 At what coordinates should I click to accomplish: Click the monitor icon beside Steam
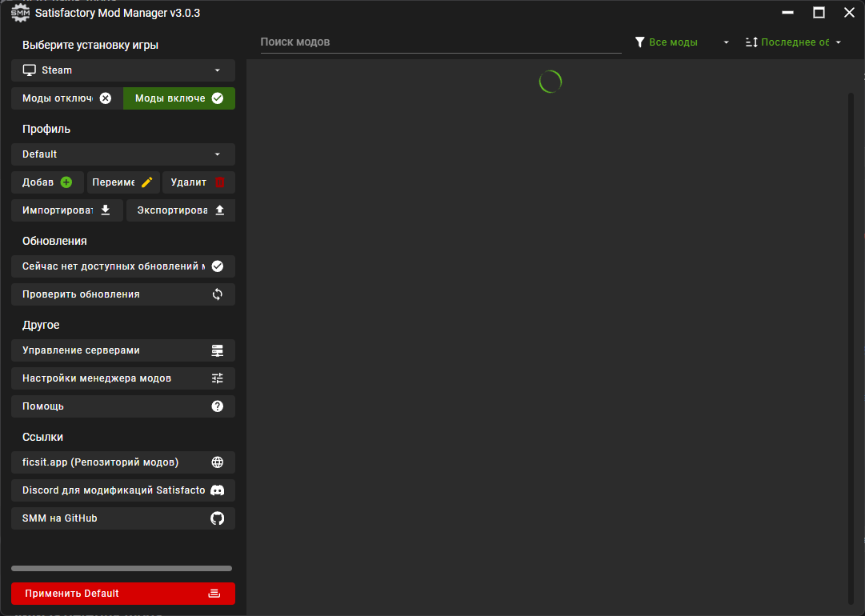30,70
